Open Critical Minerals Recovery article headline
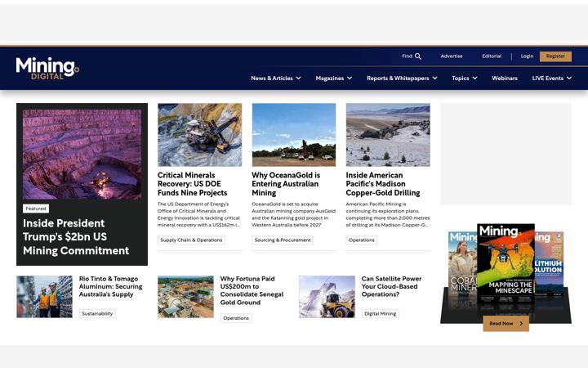The image size is (588, 368). coord(193,184)
